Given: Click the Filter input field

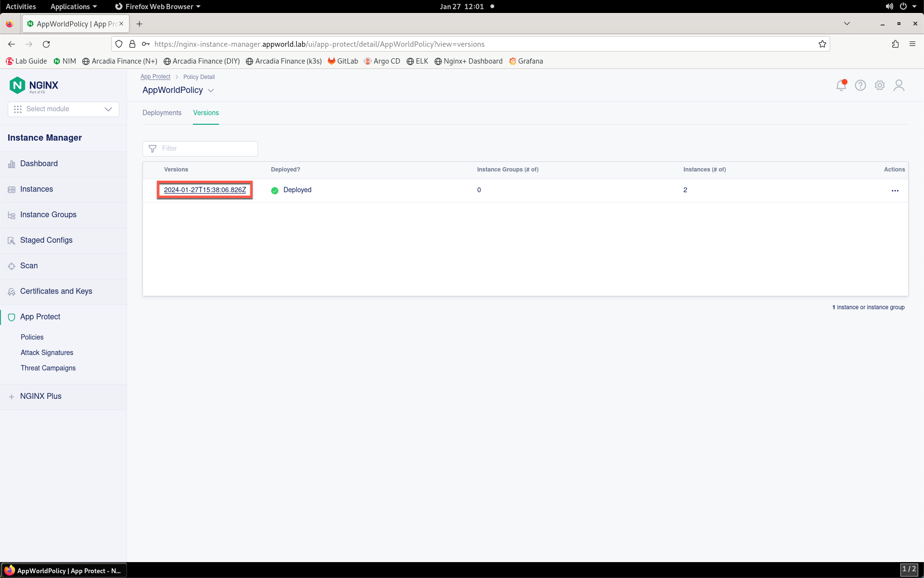Looking at the screenshot, I should point(200,148).
